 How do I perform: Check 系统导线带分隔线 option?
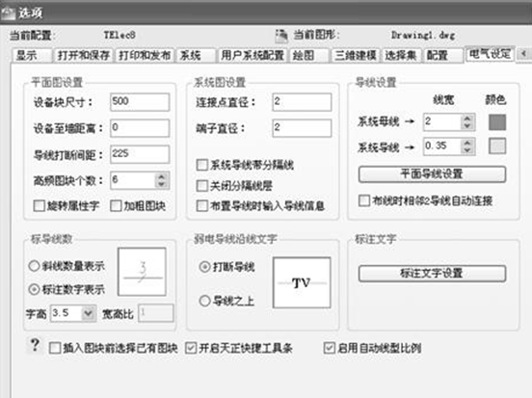point(202,165)
